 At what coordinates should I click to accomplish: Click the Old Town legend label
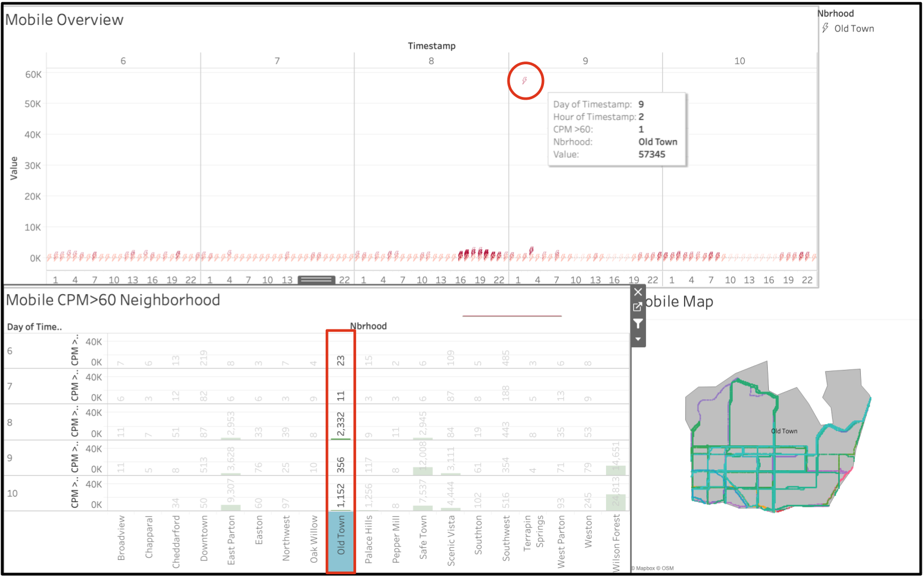854,29
